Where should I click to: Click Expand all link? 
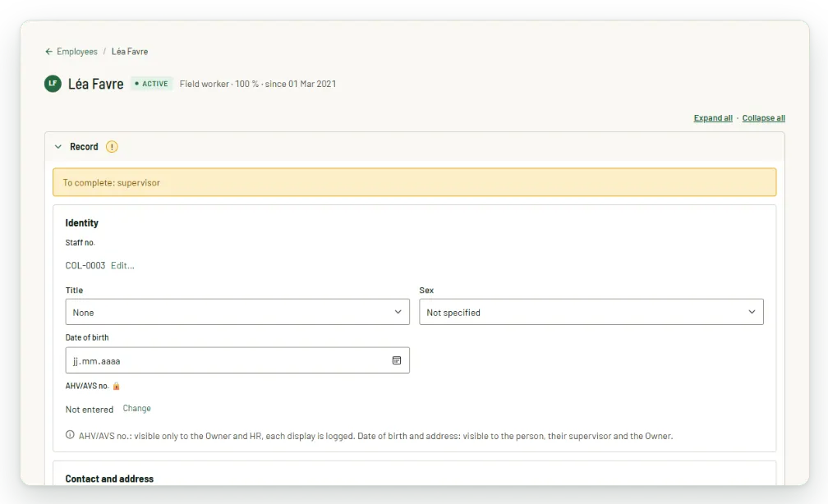713,118
